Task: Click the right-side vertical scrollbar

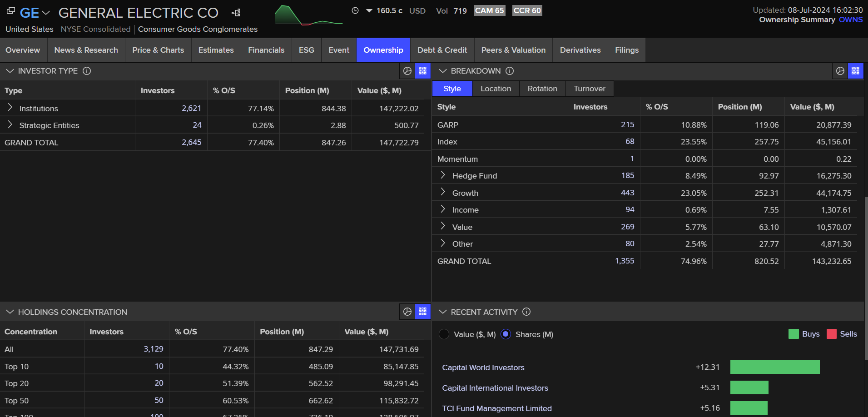Action: (x=866, y=278)
